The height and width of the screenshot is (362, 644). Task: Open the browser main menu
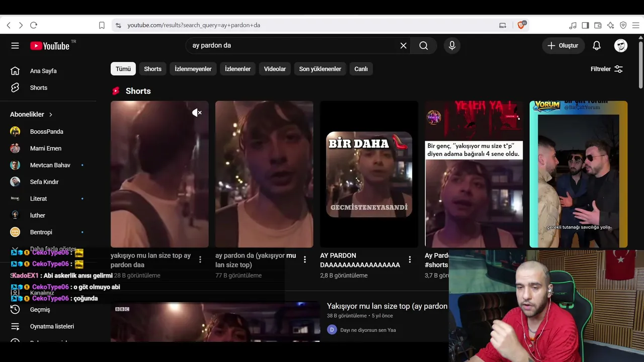pyautogui.click(x=635, y=25)
